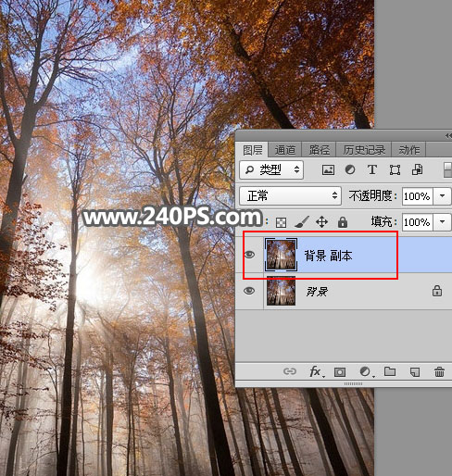Click the link layers icon
Image resolution: width=452 pixels, height=476 pixels.
point(290,371)
